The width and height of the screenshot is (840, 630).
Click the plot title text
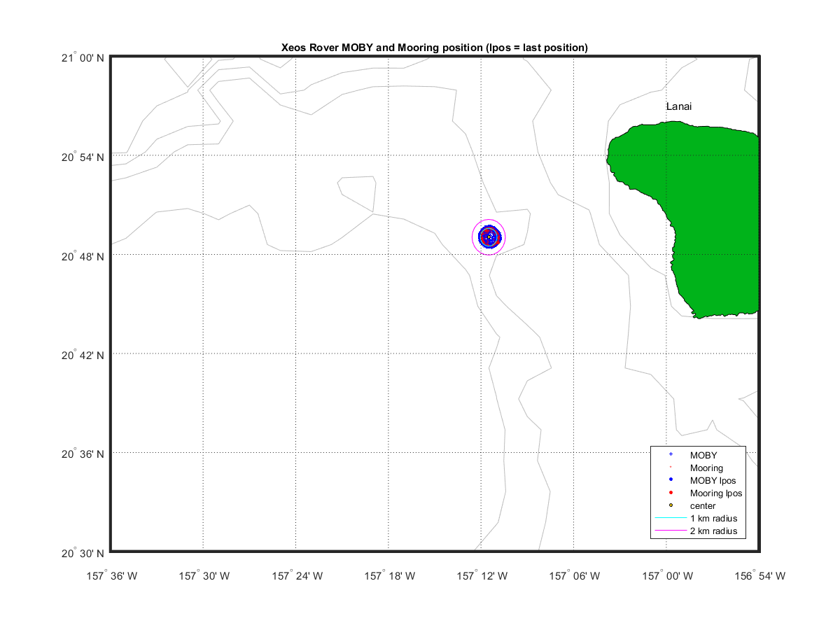pos(434,47)
